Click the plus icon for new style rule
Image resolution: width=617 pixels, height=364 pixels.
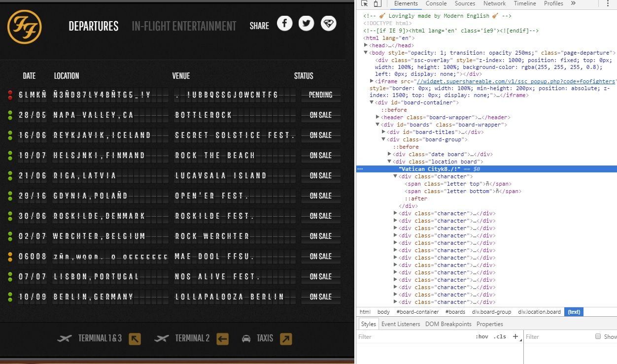tap(515, 336)
